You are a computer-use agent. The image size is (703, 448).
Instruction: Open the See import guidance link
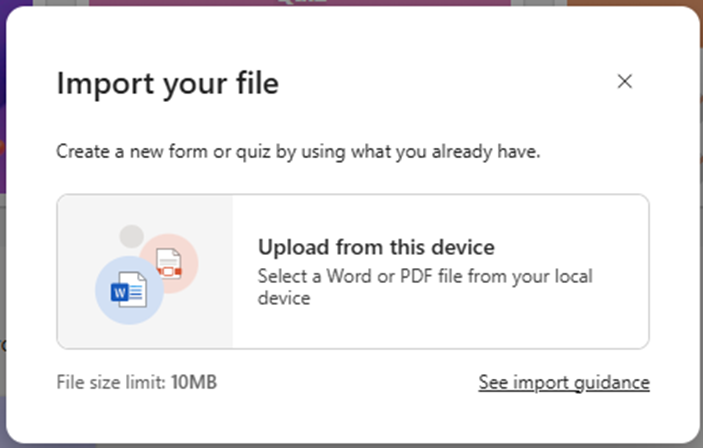tap(564, 382)
